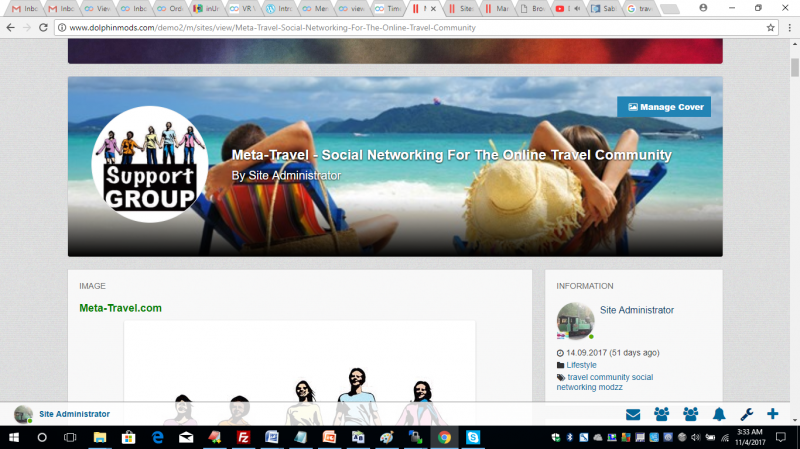Switch to the Sab tab
The image size is (800, 449).
coord(605,9)
